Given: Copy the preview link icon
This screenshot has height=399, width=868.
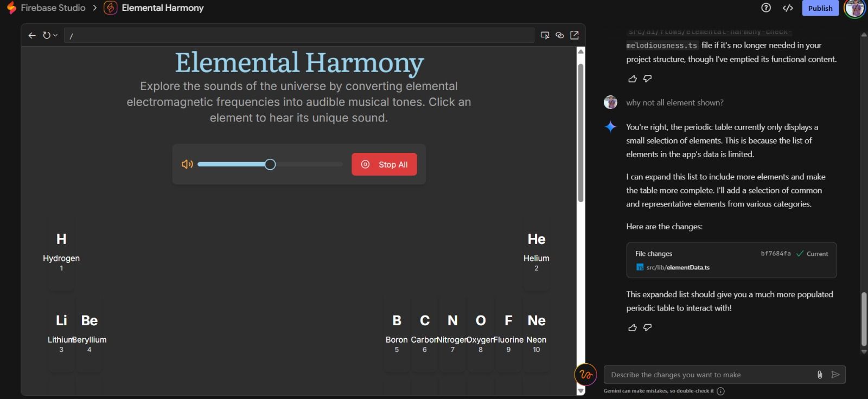Looking at the screenshot, I should [x=559, y=35].
